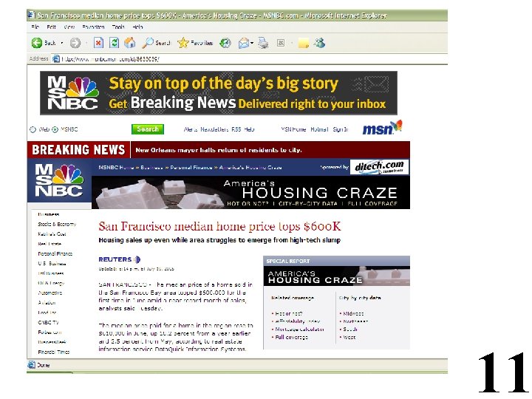Click the status bar page icon beside Done
This screenshot has width=532, height=399.
(x=32, y=365)
